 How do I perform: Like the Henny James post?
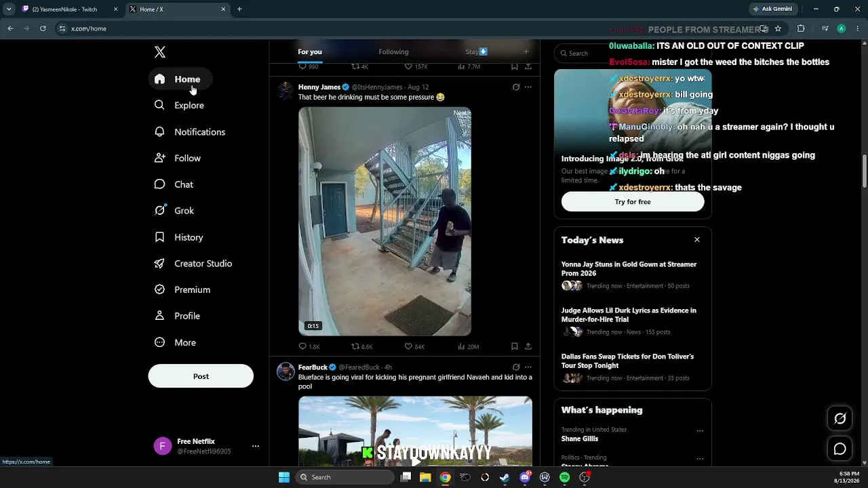point(414,346)
